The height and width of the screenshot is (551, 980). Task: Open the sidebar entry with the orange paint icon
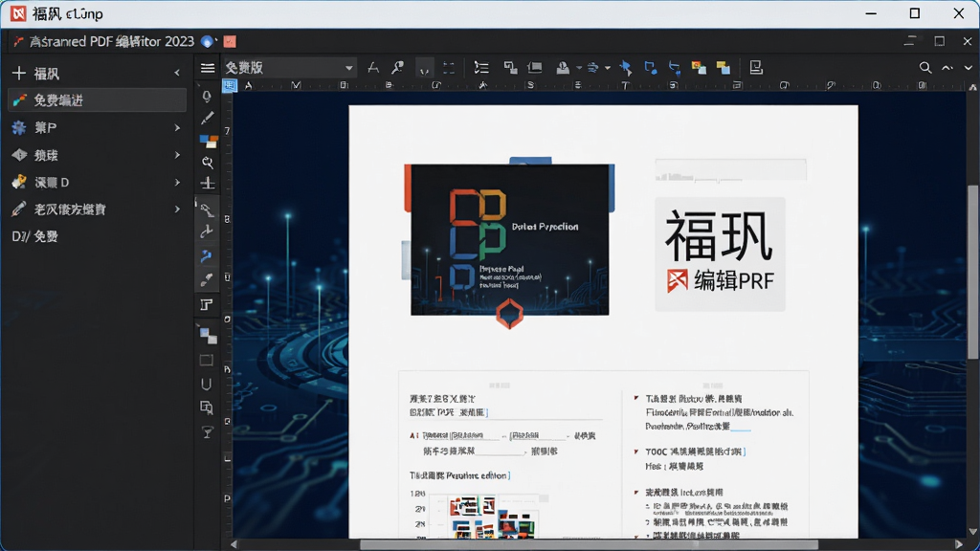97,183
